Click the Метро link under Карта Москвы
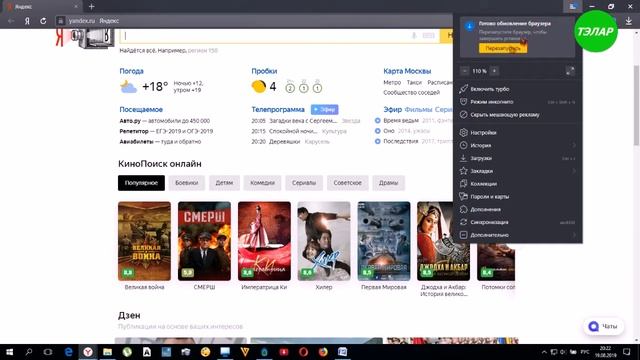This screenshot has width=640, height=360. coord(392,82)
